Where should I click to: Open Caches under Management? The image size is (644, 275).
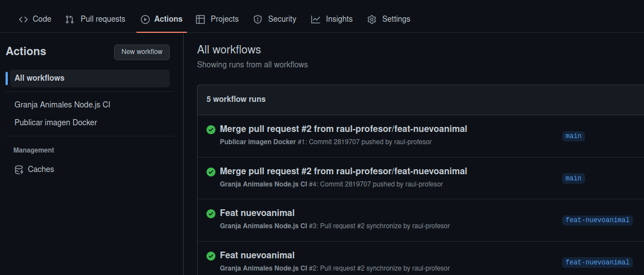pyautogui.click(x=41, y=169)
